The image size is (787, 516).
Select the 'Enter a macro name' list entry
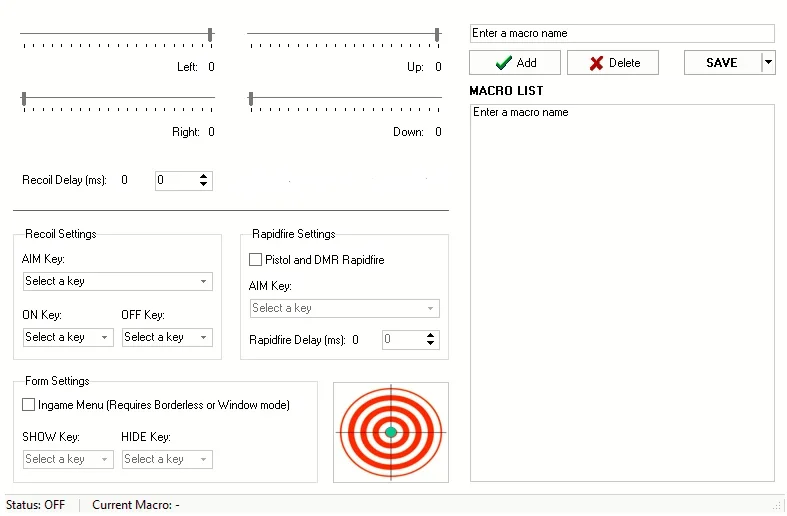pyautogui.click(x=520, y=112)
